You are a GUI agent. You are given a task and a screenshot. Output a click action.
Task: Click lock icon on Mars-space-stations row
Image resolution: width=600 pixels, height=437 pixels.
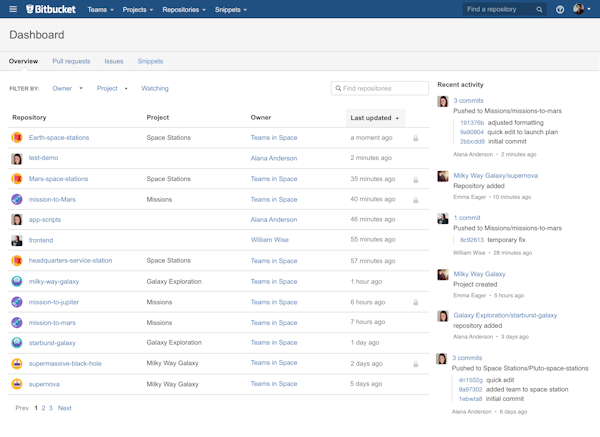pos(416,179)
